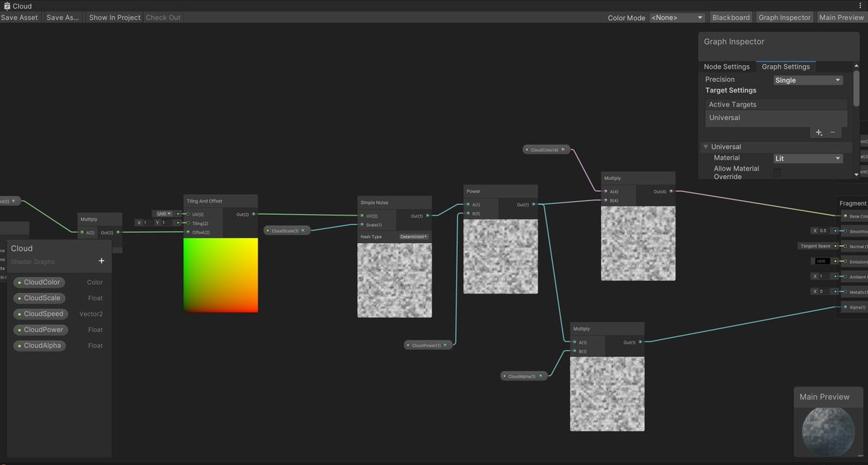This screenshot has width=868, height=465.
Task: Select the CloudColor property in Blackboard
Action: 39,282
